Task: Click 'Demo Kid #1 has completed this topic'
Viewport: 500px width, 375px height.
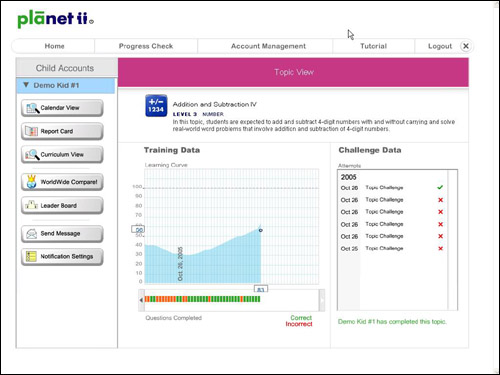Action: pyautogui.click(x=392, y=322)
